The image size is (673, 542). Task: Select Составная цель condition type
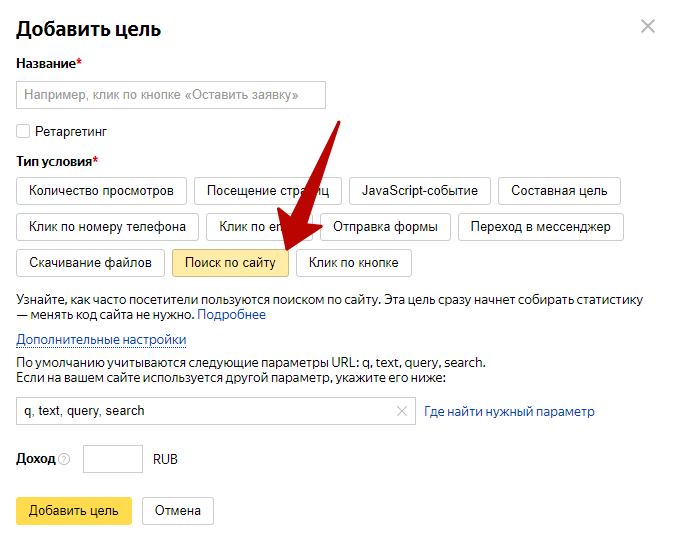click(x=559, y=190)
